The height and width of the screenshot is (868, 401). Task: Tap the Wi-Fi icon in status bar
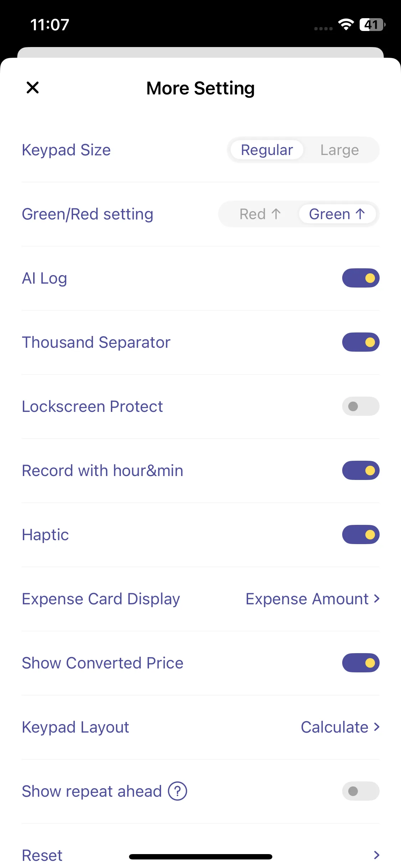[346, 25]
